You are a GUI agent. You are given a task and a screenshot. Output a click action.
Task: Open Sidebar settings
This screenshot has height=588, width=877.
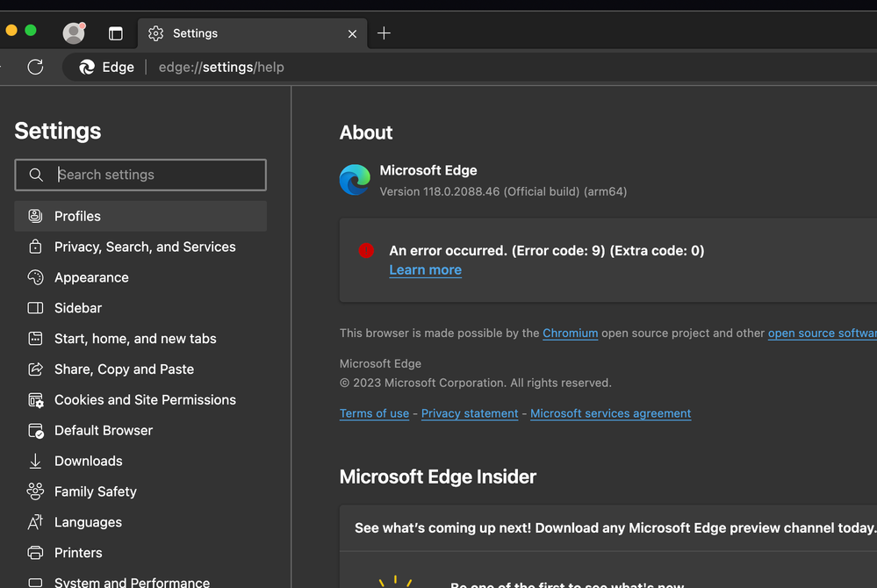click(x=140, y=308)
